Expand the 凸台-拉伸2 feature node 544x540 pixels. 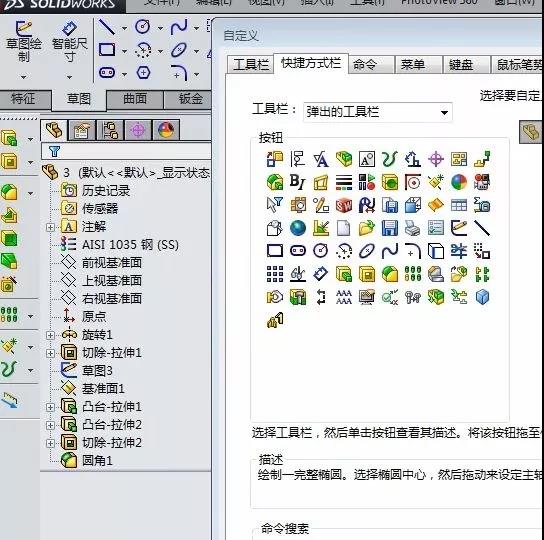tap(50, 425)
